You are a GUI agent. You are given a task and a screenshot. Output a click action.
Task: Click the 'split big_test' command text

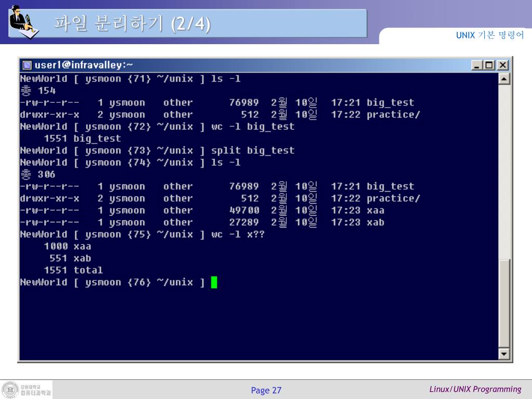253,151
